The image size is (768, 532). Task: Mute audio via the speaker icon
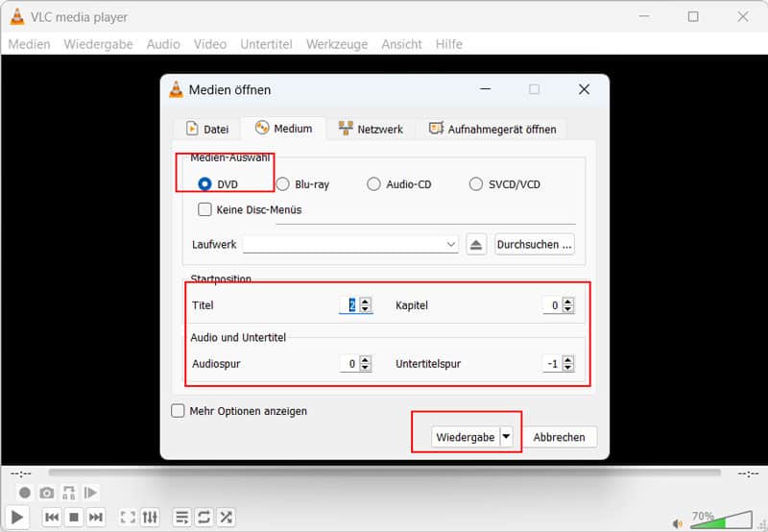678,523
